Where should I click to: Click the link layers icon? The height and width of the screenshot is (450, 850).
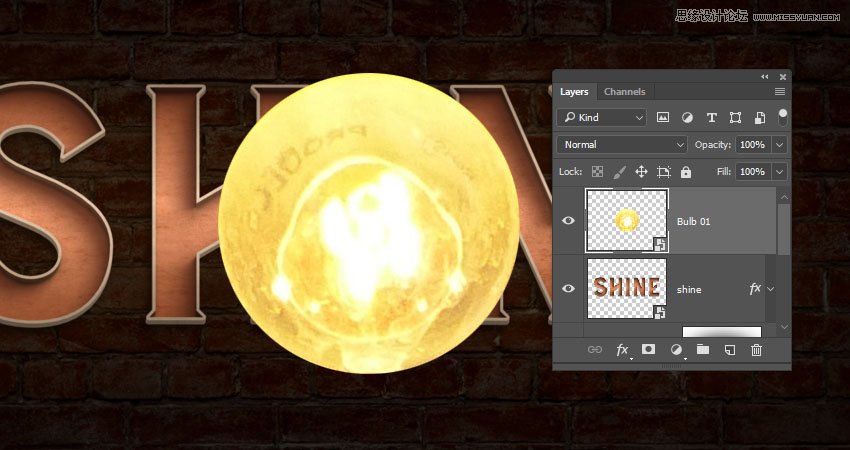coord(595,350)
